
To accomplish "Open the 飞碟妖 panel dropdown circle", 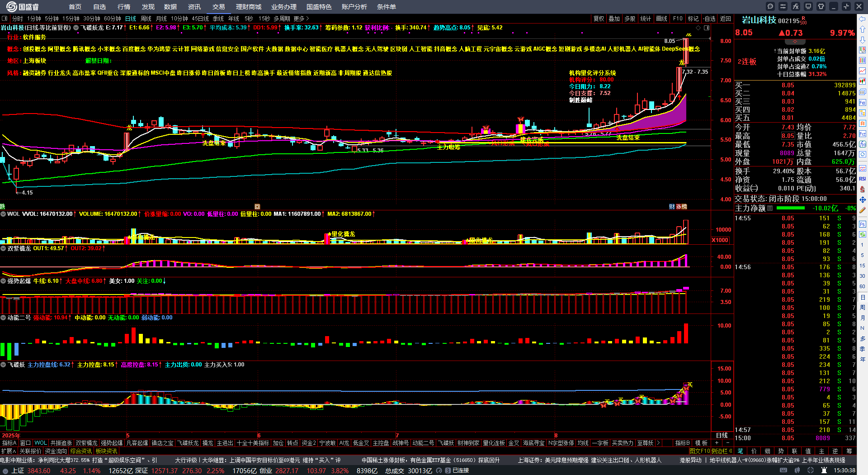I will coord(3,365).
